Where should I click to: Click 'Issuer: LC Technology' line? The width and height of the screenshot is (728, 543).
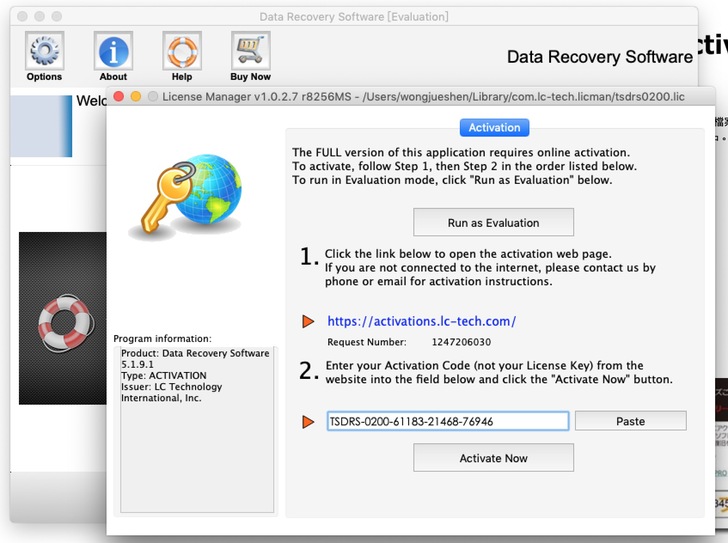(x=171, y=387)
